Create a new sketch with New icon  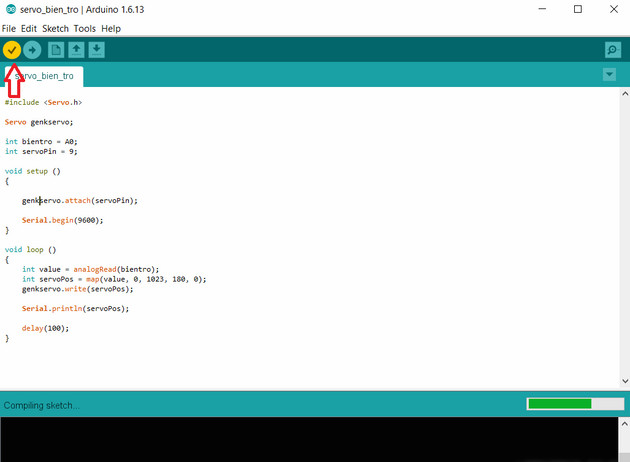[56, 50]
